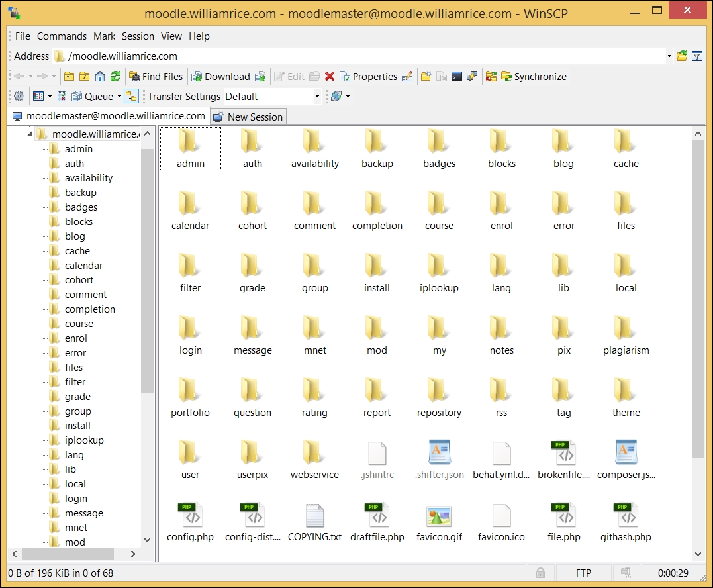This screenshot has height=588, width=713.
Task: Open the Queue dropdown arrow
Action: click(120, 97)
